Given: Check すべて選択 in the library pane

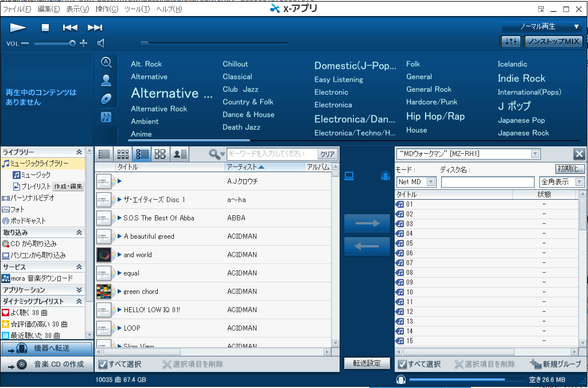Looking at the screenshot, I should [103, 364].
